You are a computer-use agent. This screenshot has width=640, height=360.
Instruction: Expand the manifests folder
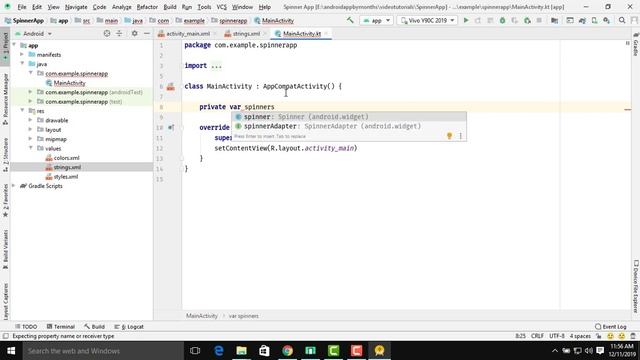tap(22, 54)
